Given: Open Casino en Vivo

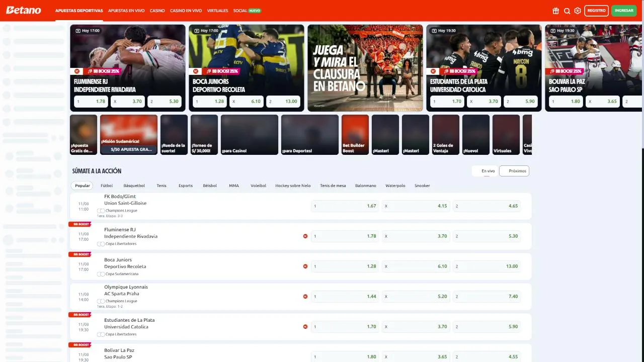Looking at the screenshot, I should click(x=186, y=11).
